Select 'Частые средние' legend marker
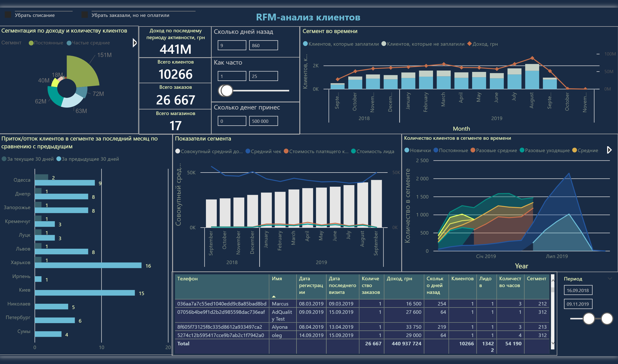618x364 pixels. point(69,43)
